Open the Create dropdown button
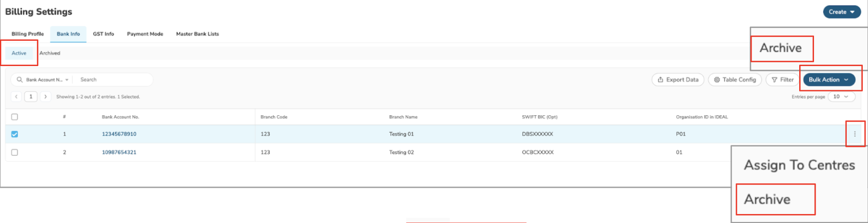The height and width of the screenshot is (223, 868). pos(842,12)
